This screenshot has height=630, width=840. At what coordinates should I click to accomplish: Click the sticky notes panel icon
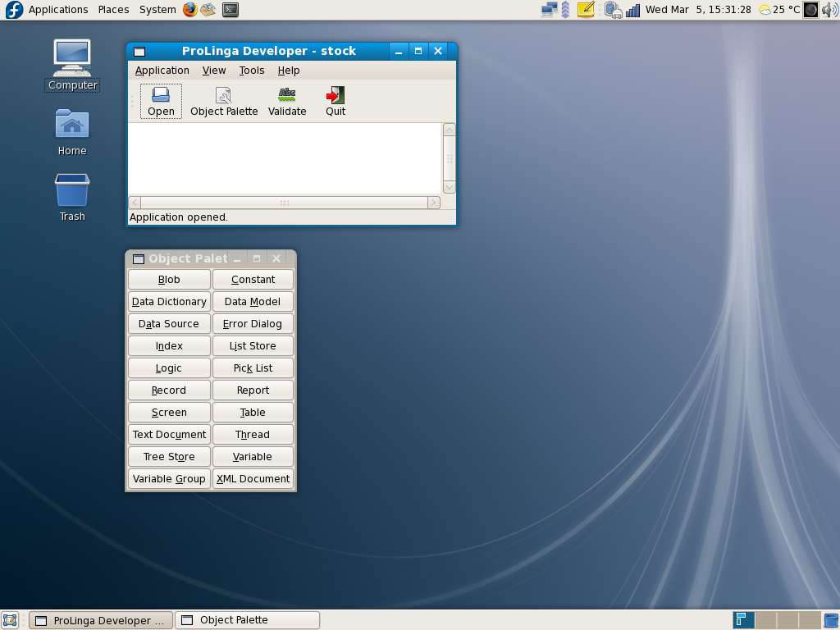(586, 10)
